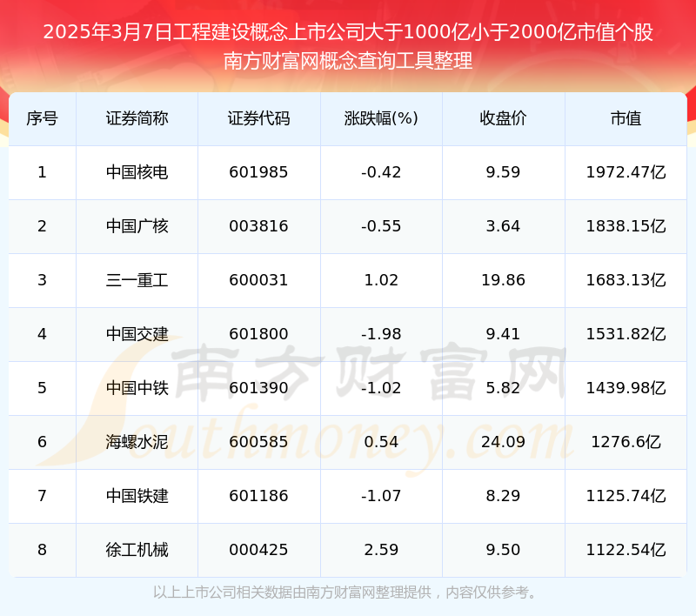Screen dimensions: 696x616
Task: Click change value -1.98
Action: [x=381, y=334]
